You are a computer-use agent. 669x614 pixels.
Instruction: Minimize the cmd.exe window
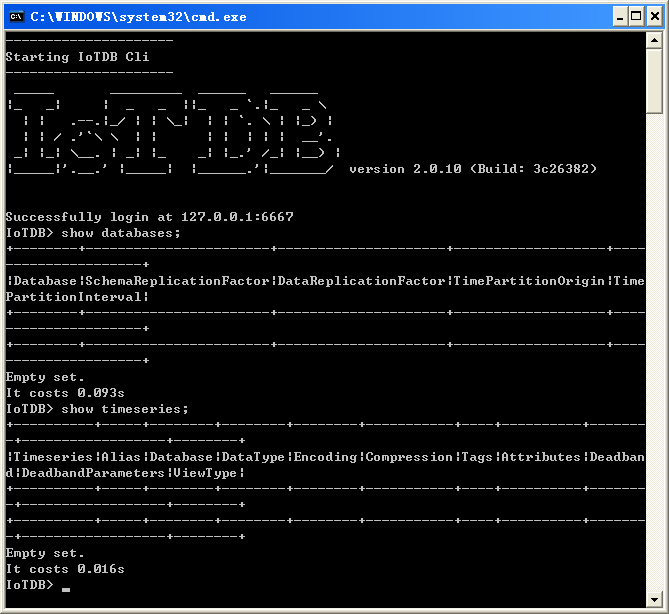coord(620,17)
